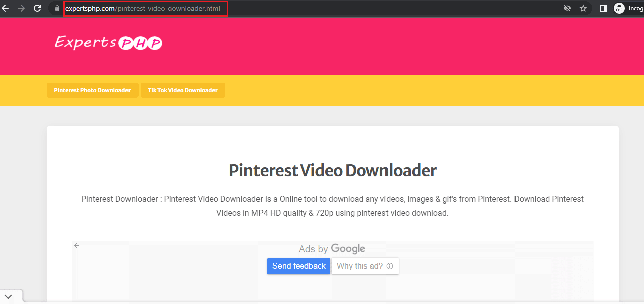644x304 pixels.
Task: Open the side panel icon
Action: (x=603, y=8)
